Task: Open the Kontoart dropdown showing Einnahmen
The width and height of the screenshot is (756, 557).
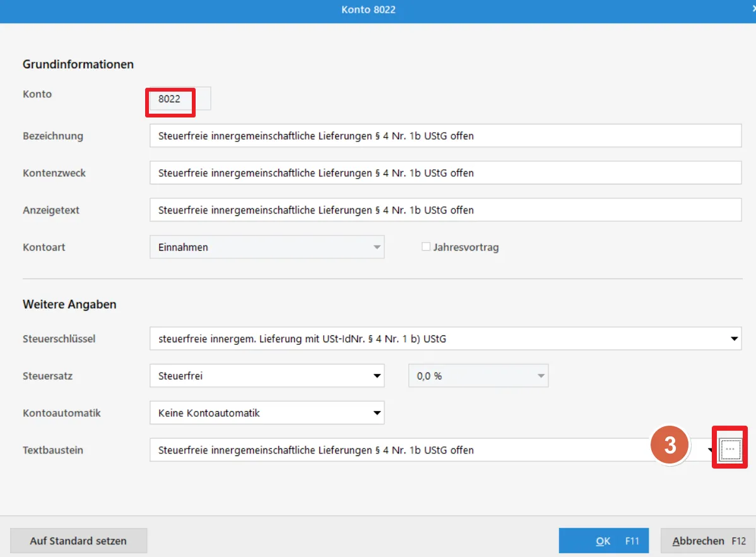Action: tap(377, 247)
